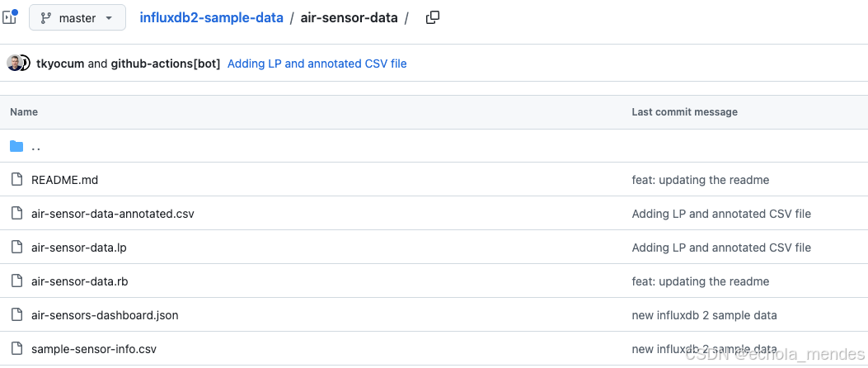Open the github-actions[bot] author link
The image size is (868, 368).
point(166,64)
